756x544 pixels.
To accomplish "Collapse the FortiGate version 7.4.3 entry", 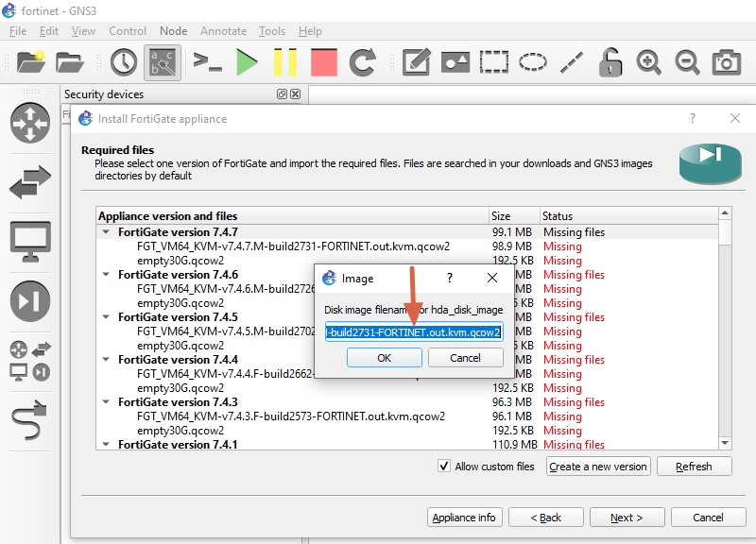I will click(x=106, y=402).
